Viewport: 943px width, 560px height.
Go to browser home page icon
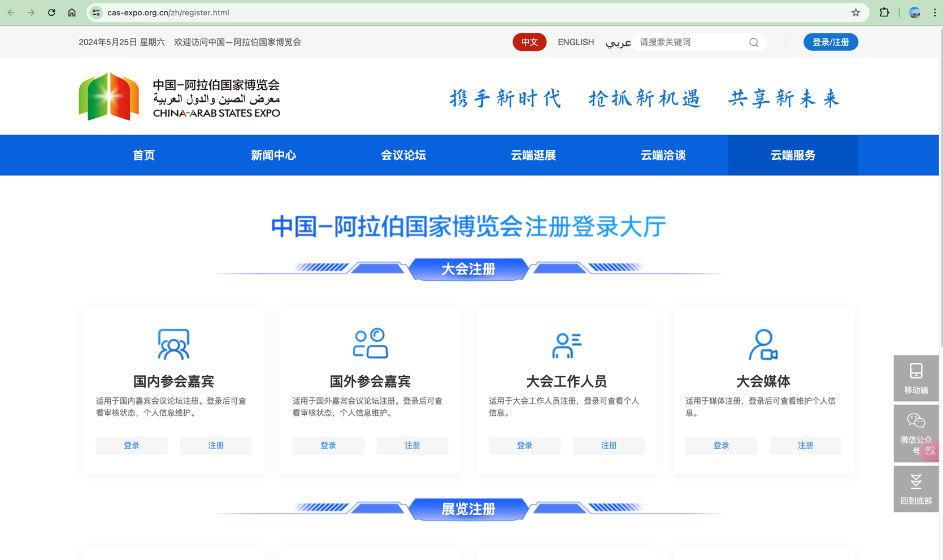[72, 12]
